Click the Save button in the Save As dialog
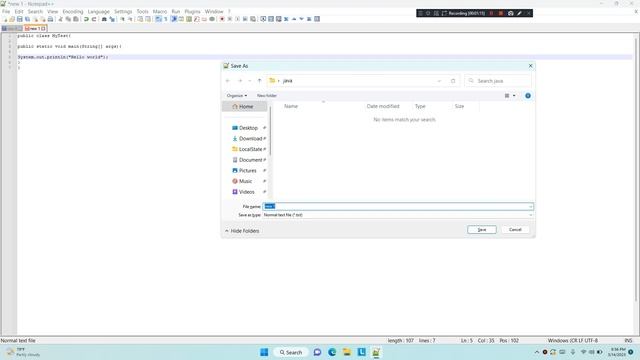The height and width of the screenshot is (360, 640). coord(482,230)
